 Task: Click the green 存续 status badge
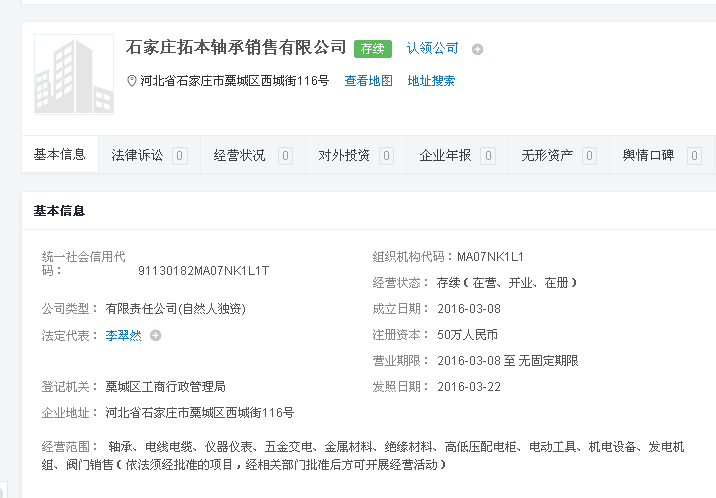pyautogui.click(x=373, y=48)
